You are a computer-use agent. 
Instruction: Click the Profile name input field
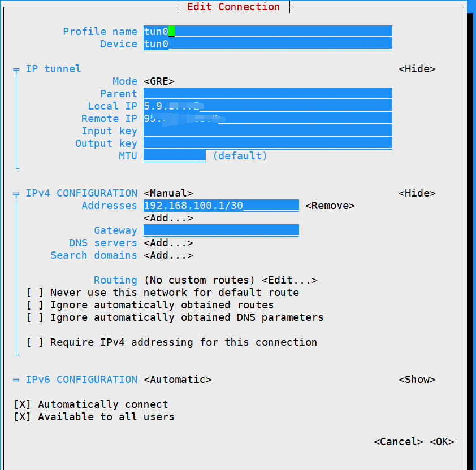267,32
